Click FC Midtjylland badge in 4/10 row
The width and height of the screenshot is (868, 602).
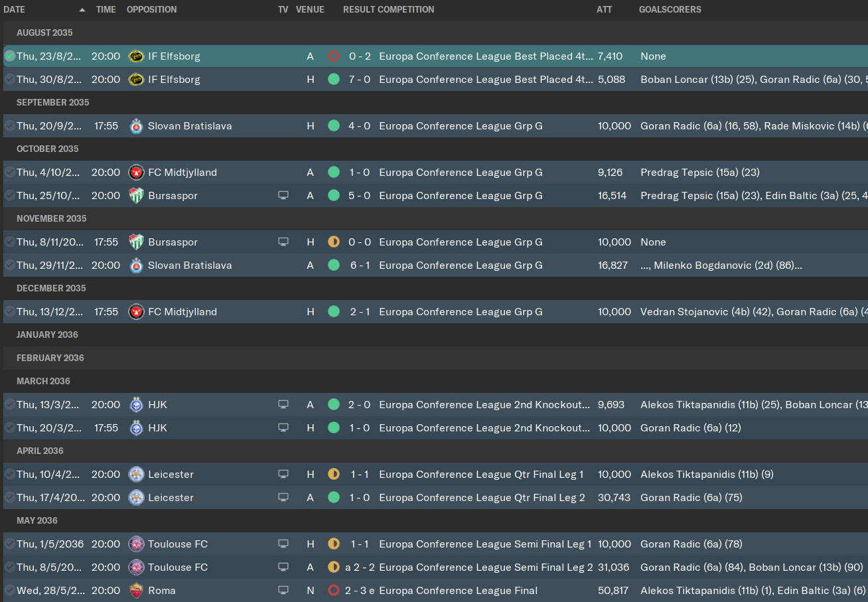click(136, 173)
